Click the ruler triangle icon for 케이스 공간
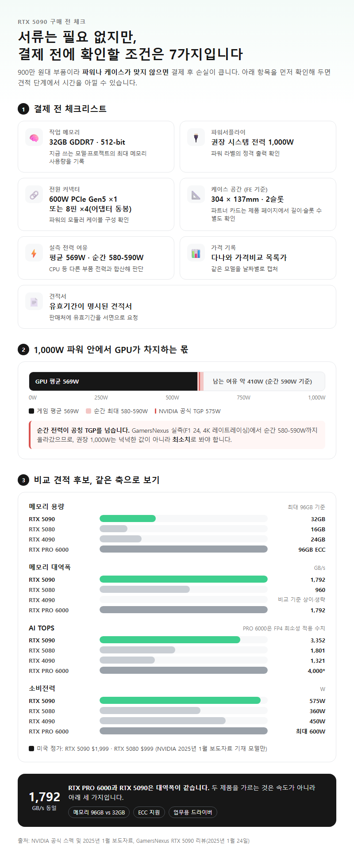354x868 pixels. 196,195
